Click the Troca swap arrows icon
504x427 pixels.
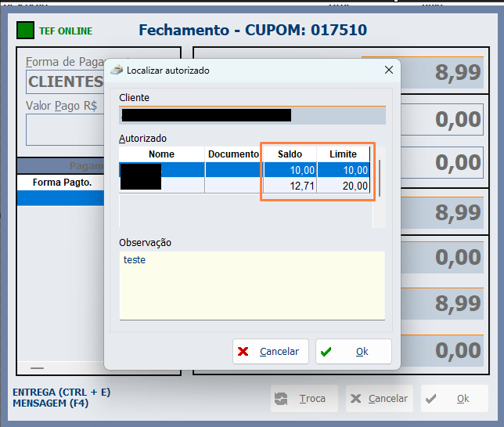(281, 399)
